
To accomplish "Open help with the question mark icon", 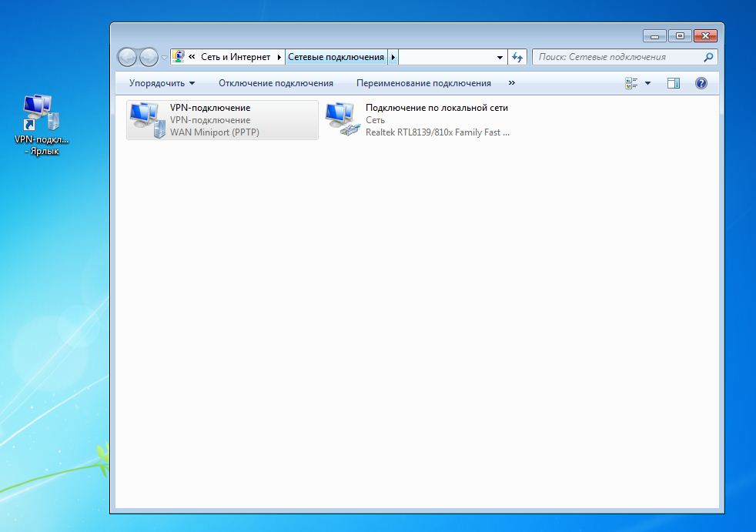I will click(x=701, y=83).
